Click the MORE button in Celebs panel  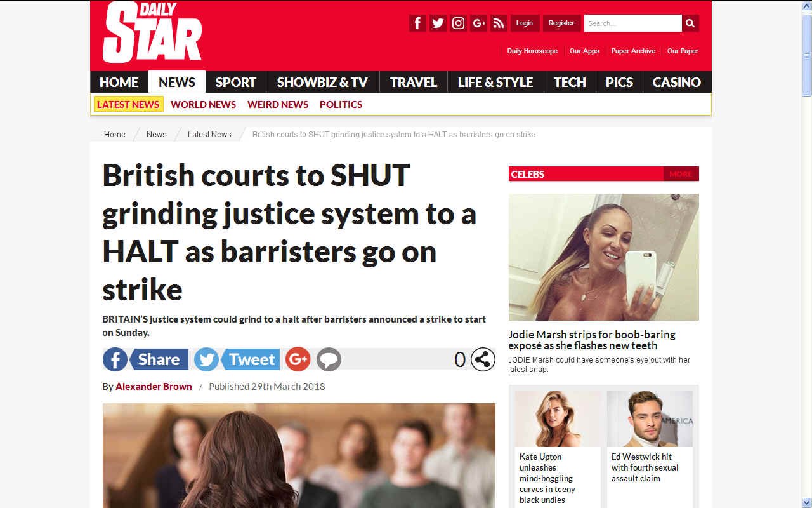(x=681, y=174)
